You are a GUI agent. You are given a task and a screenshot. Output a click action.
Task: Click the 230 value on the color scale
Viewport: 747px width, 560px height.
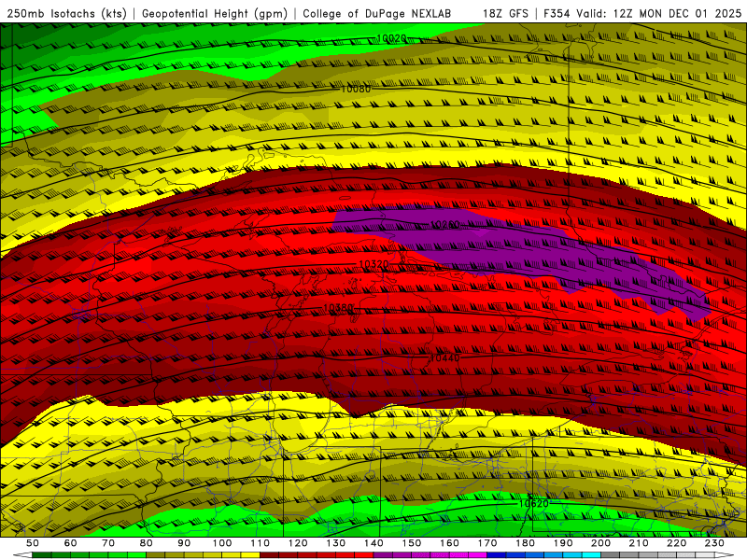[x=714, y=543]
